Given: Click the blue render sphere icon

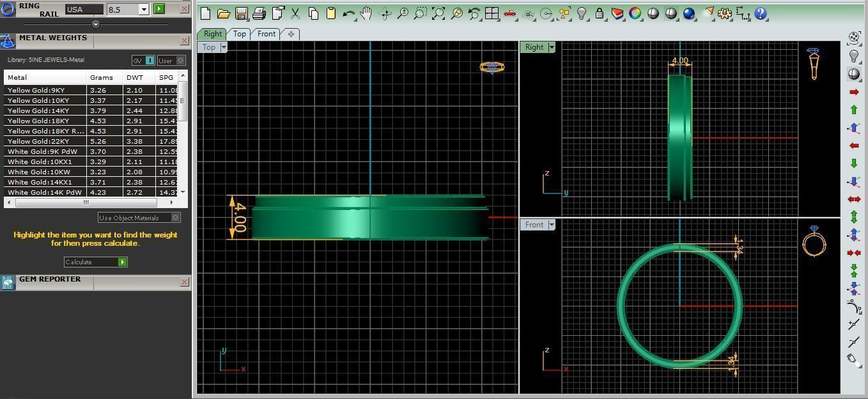Looking at the screenshot, I should point(689,13).
